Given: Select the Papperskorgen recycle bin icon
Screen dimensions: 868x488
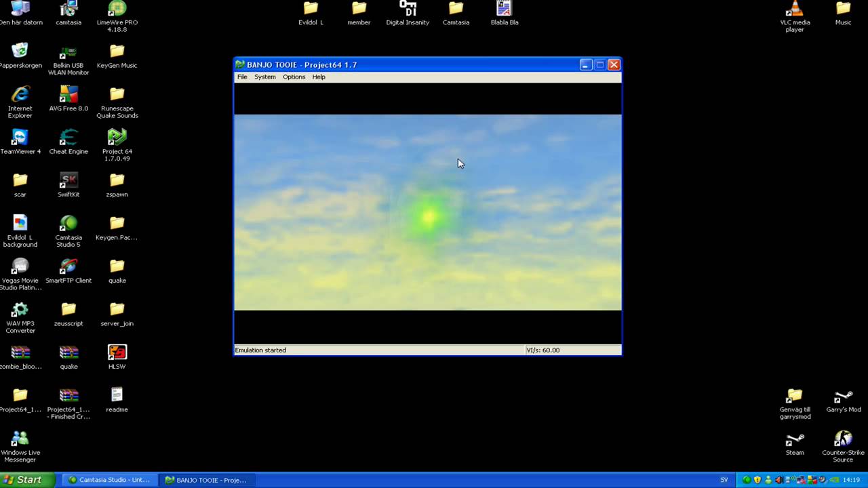Looking at the screenshot, I should [20, 56].
